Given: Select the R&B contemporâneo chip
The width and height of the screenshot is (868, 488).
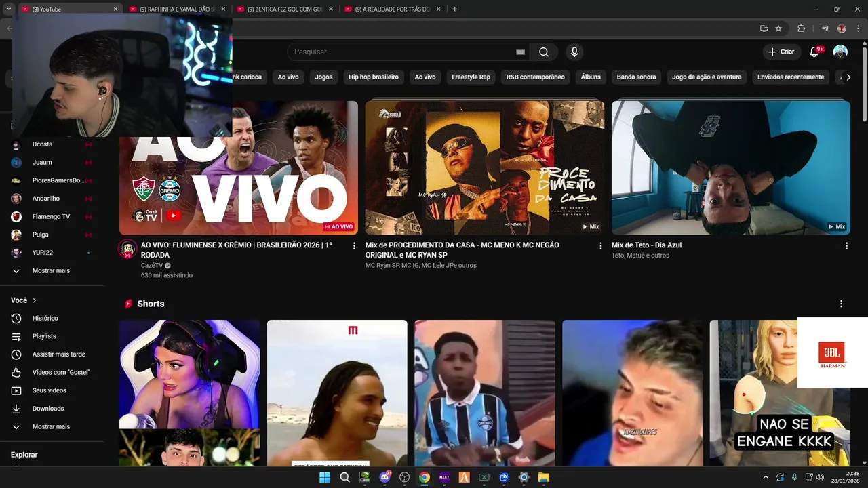Looking at the screenshot, I should point(536,77).
